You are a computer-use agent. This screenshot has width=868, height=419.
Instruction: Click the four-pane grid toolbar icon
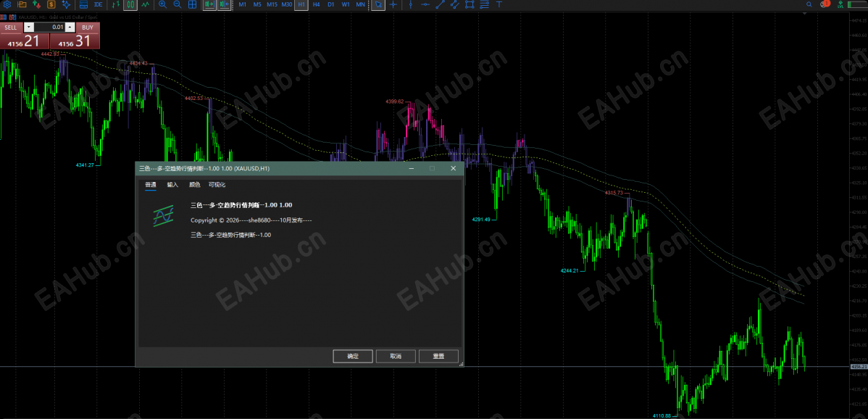(192, 4)
